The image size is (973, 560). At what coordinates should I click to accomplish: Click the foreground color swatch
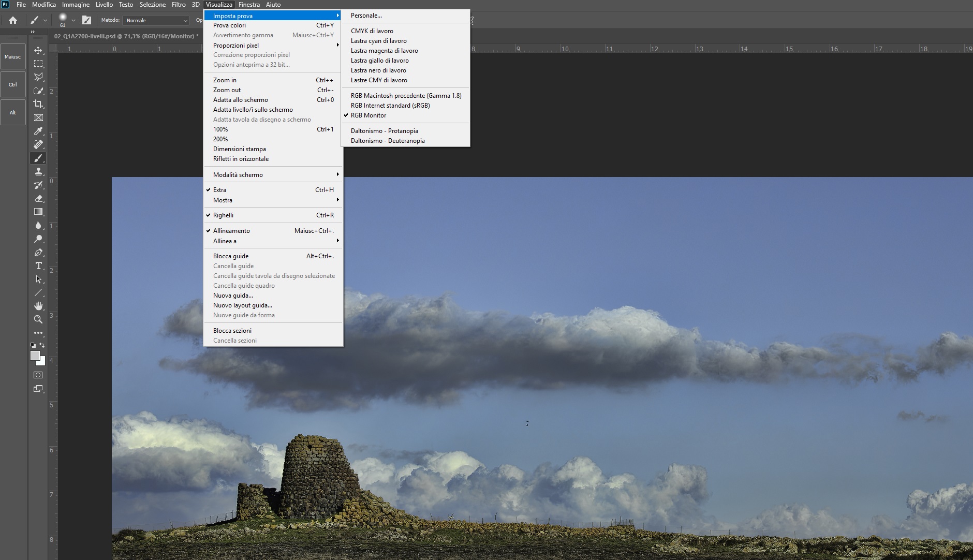pyautogui.click(x=35, y=356)
